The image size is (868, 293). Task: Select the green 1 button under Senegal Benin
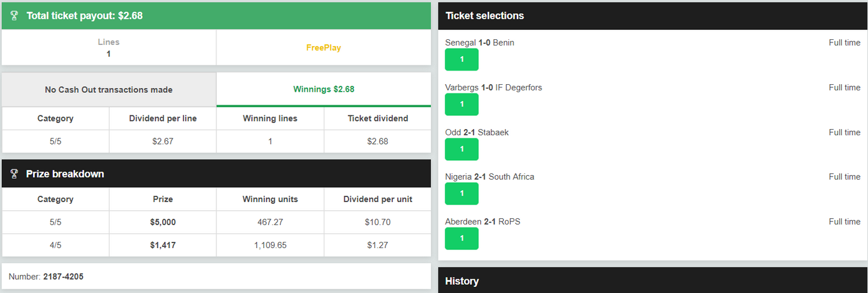[461, 59]
